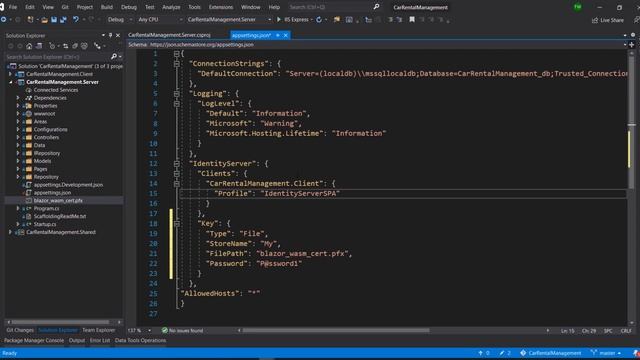Collapse the Clients block on line 13

click(x=176, y=174)
